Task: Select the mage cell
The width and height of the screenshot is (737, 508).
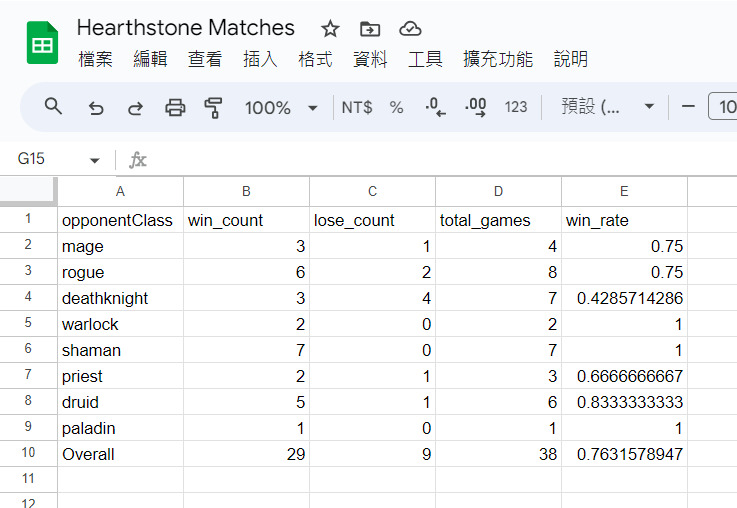Action: click(120, 246)
